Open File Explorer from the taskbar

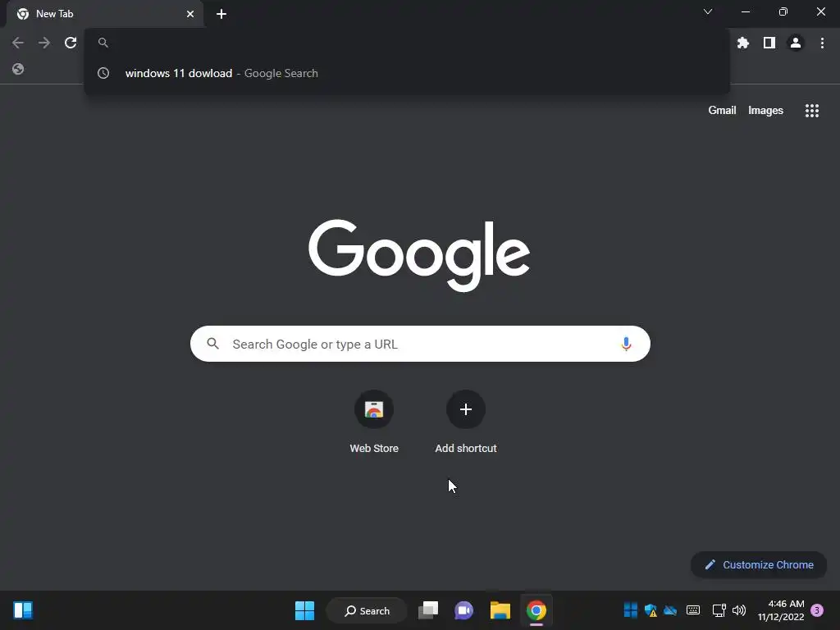(x=500, y=610)
